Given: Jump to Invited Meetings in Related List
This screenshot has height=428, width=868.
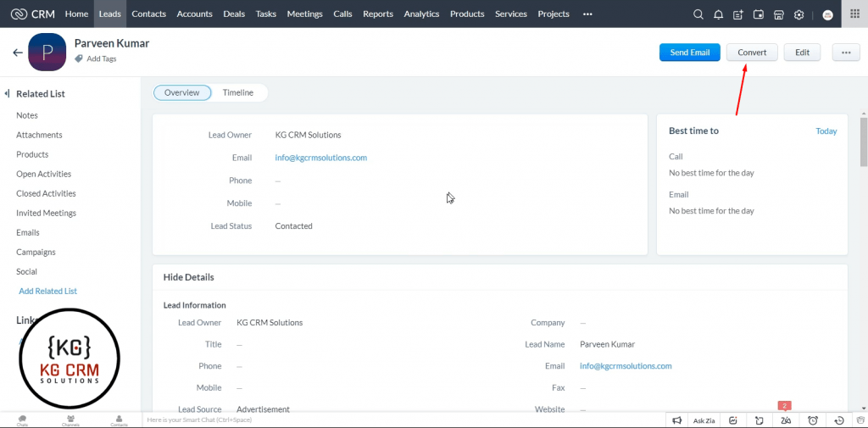Looking at the screenshot, I should [47, 214].
